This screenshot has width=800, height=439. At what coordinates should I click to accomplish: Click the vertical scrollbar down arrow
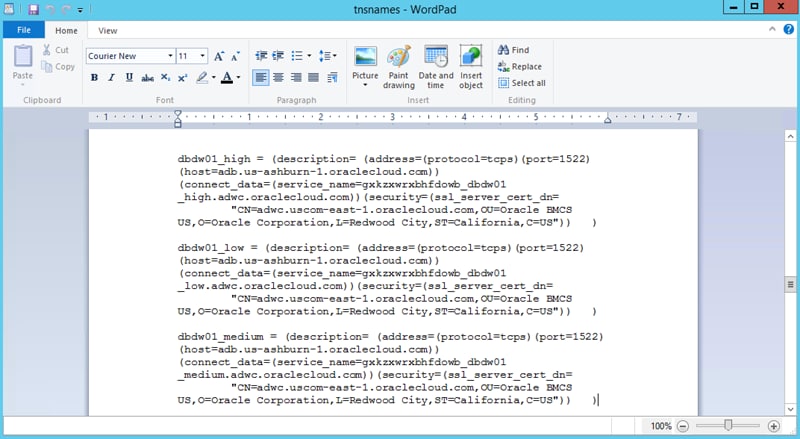click(790, 409)
